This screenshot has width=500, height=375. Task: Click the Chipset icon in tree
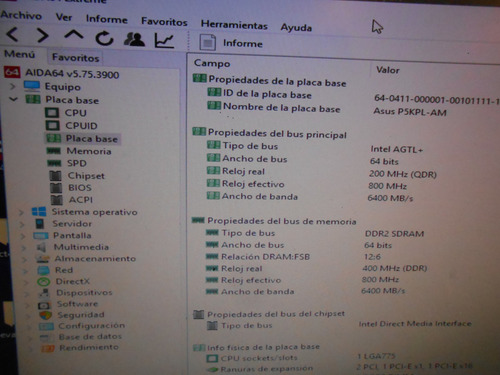click(x=55, y=176)
